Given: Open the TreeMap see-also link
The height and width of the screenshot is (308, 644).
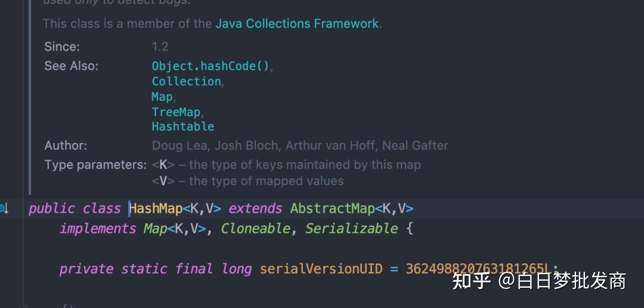Looking at the screenshot, I should pos(177,111).
